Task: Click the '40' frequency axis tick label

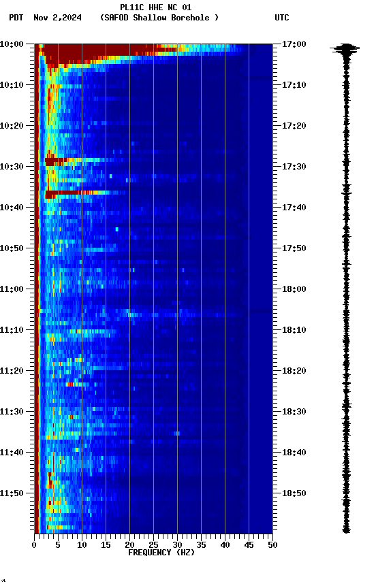Action: point(225,546)
